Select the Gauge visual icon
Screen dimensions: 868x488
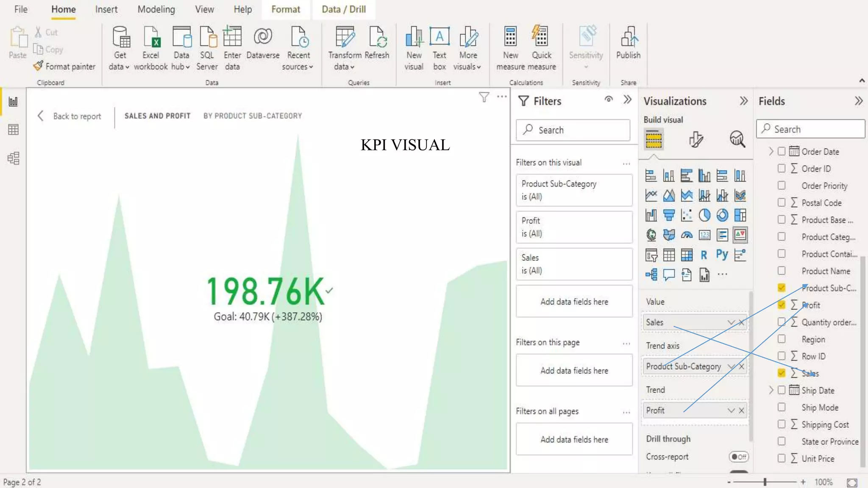[x=687, y=235]
